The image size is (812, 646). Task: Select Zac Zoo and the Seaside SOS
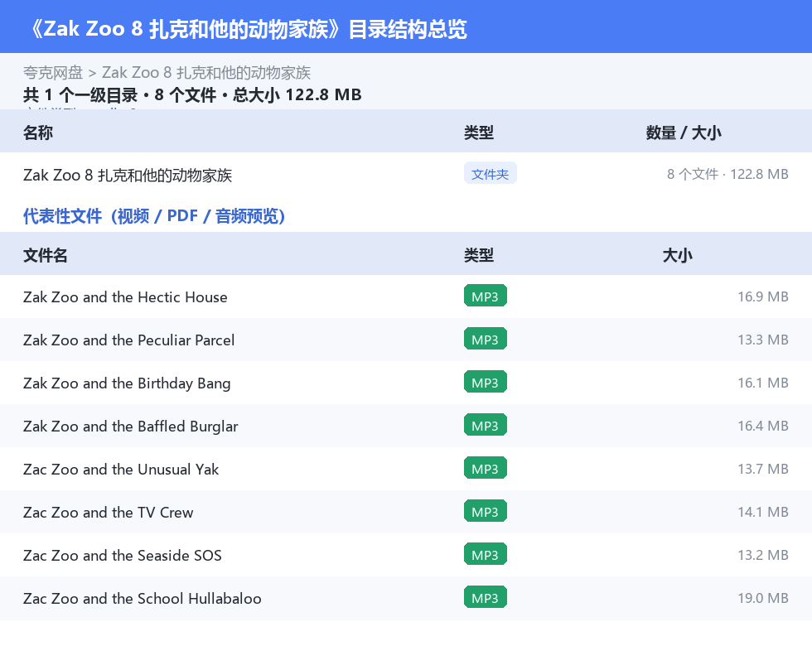[x=406, y=555]
